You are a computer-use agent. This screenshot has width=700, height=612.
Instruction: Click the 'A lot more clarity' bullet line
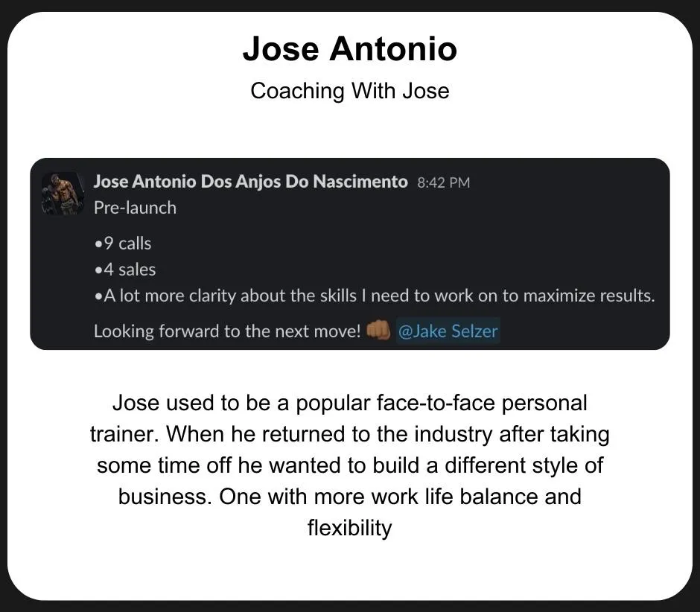(x=375, y=296)
